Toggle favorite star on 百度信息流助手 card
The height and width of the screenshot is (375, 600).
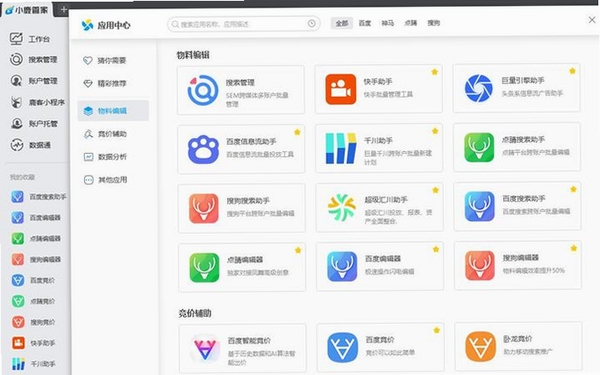(297, 132)
